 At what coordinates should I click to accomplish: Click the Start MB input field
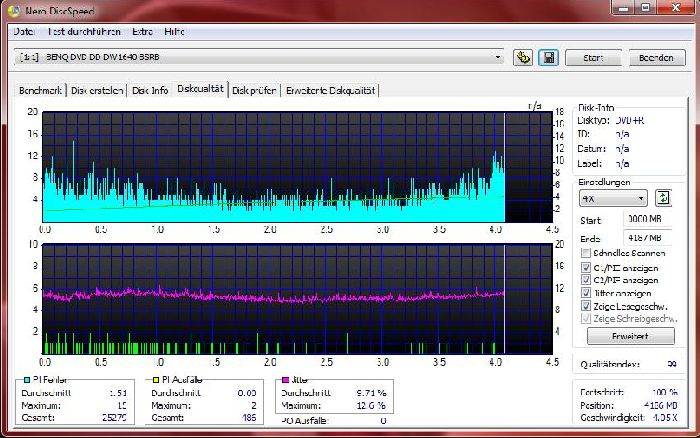pyautogui.click(x=647, y=219)
